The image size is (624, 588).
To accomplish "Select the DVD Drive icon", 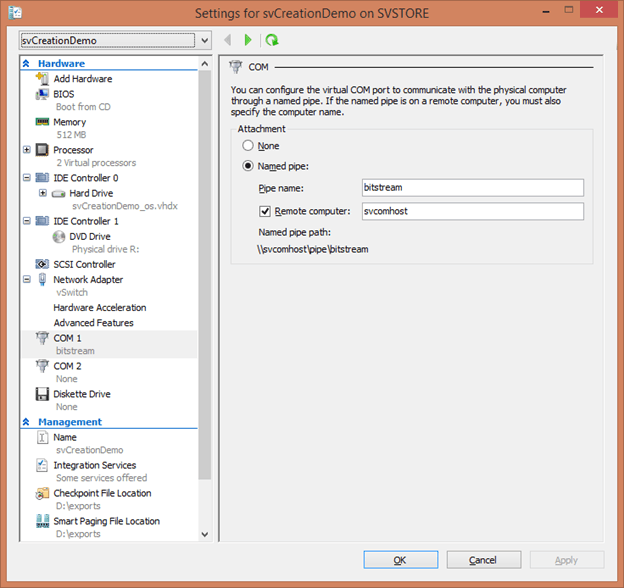I will [58, 237].
